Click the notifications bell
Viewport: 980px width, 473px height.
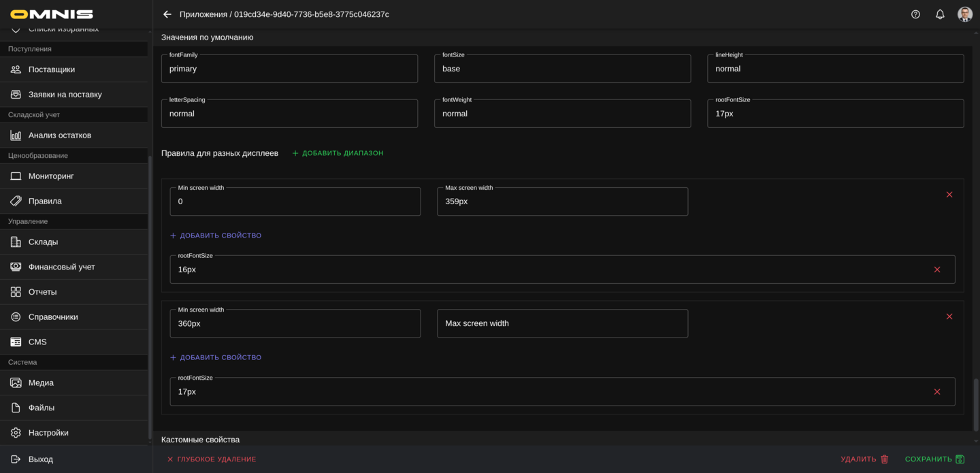coord(940,14)
